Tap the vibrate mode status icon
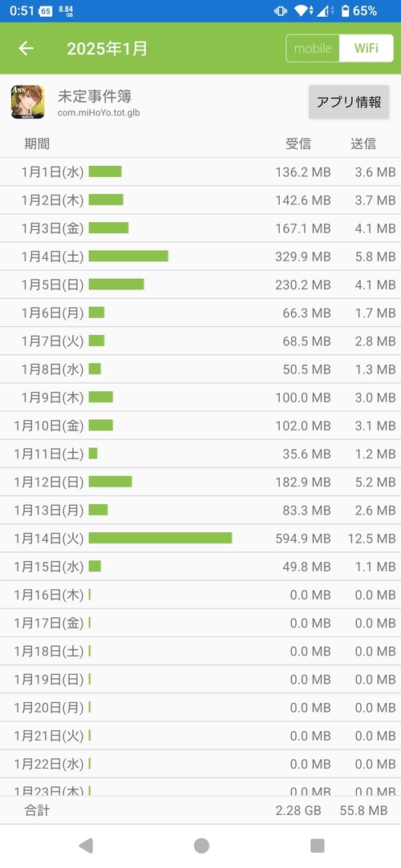401x868 pixels. (x=281, y=10)
